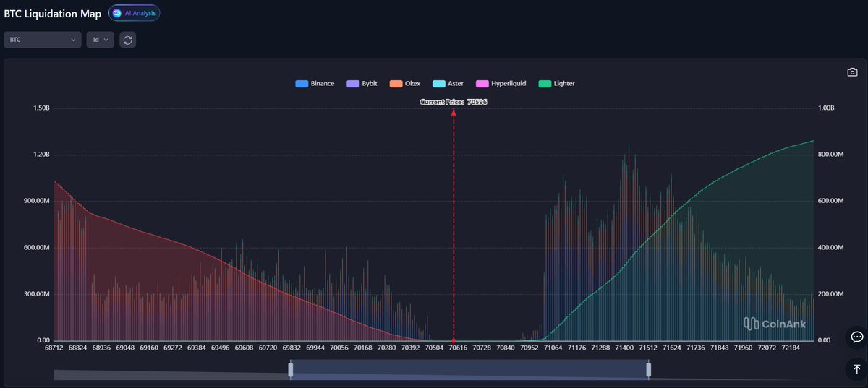
Task: Click the 70616 x-axis price label
Action: (x=458, y=348)
